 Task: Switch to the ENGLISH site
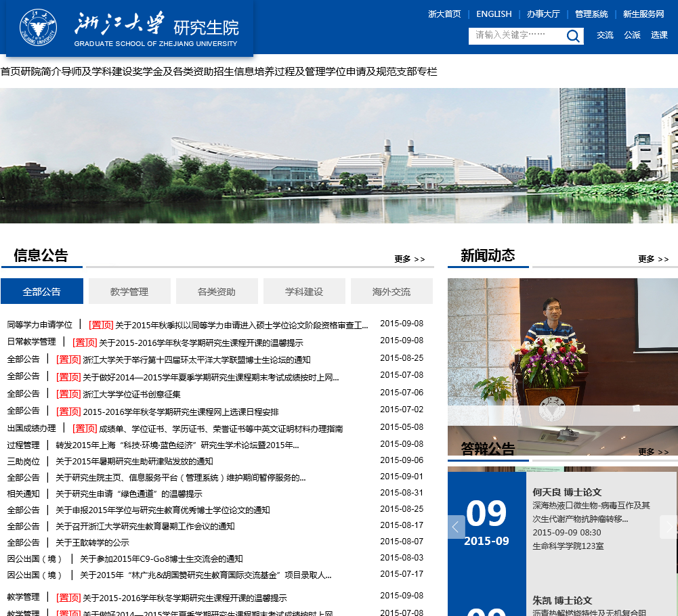click(x=494, y=14)
